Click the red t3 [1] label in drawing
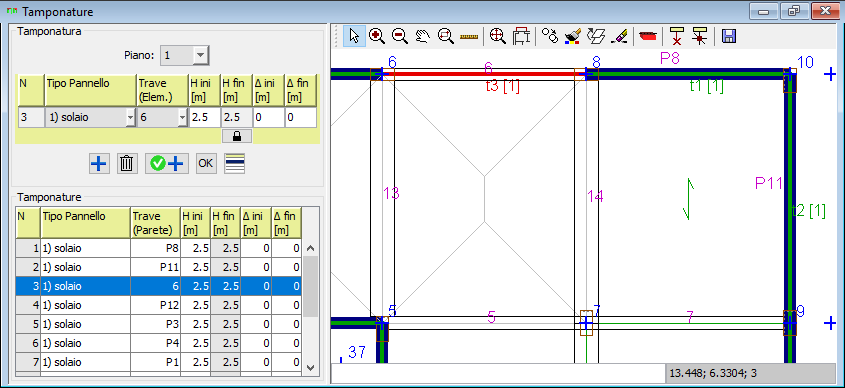The image size is (845, 388). coord(502,86)
